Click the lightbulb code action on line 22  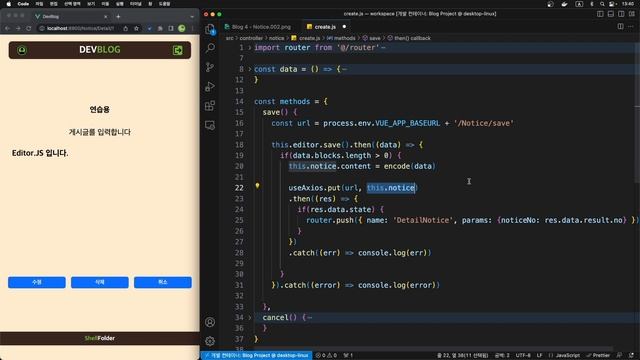pyautogui.click(x=257, y=186)
